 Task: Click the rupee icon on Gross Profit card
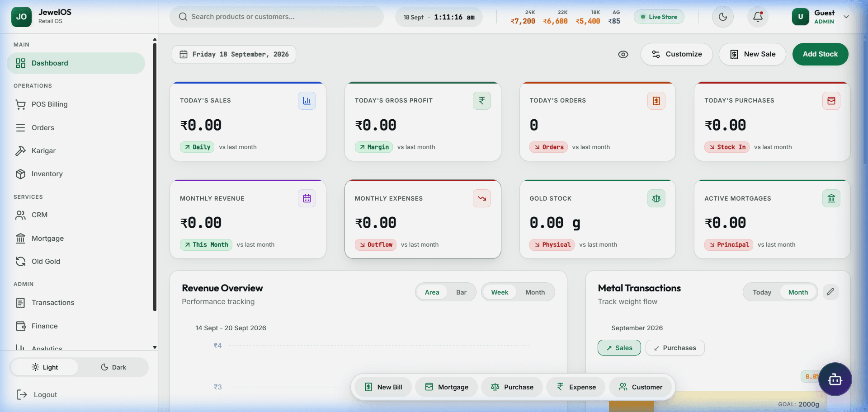pos(482,101)
